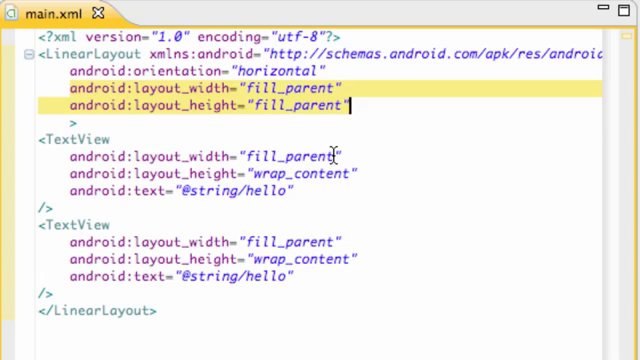The height and width of the screenshot is (360, 640).
Task: Click first TextView's layout_width attribute
Action: (205, 157)
